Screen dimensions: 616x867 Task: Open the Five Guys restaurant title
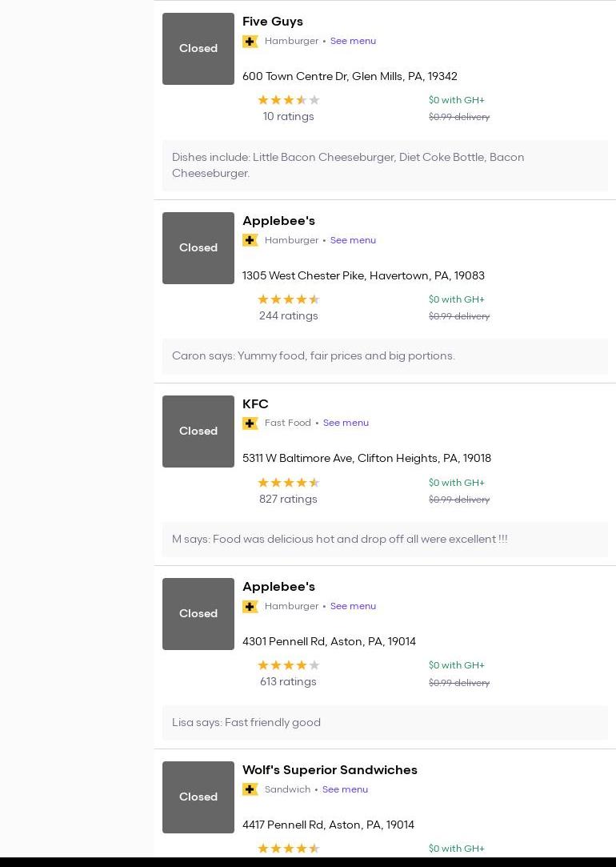(273, 22)
